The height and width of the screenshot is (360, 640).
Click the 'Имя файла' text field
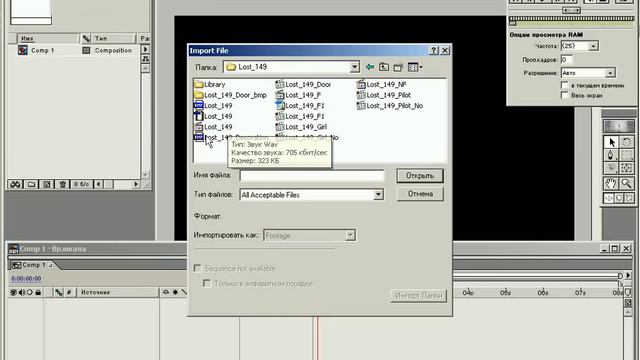312,176
